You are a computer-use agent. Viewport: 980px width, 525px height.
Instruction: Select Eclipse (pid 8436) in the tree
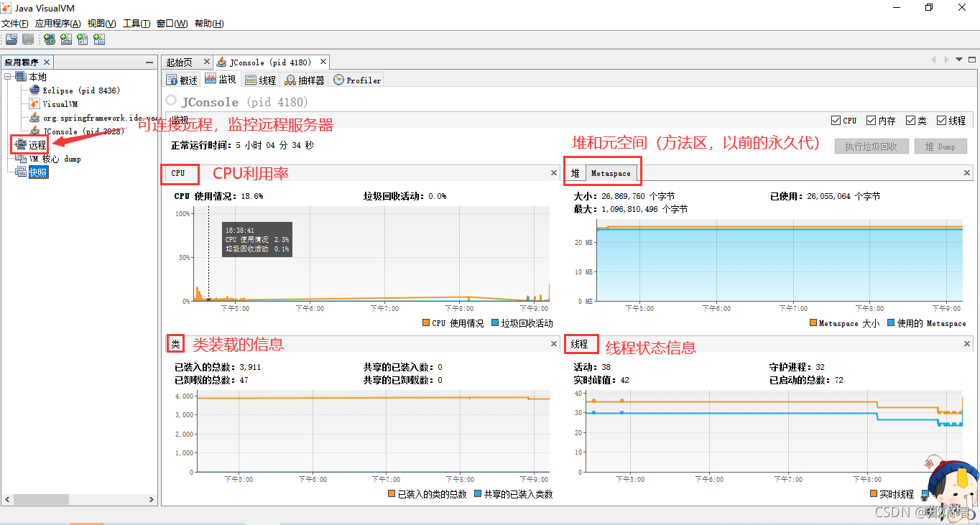click(x=81, y=90)
